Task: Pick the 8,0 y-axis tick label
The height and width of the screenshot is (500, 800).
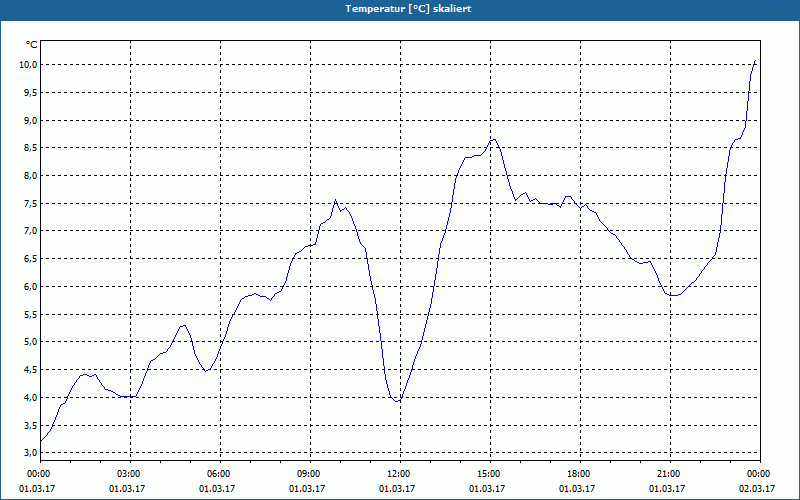Action: [30, 176]
